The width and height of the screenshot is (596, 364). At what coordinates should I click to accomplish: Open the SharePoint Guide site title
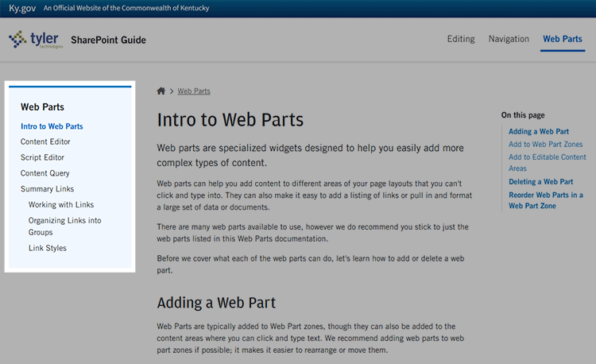pos(108,40)
